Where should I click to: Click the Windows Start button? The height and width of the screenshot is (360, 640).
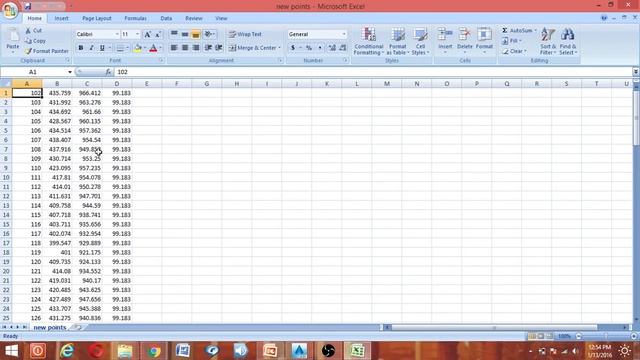point(11,351)
